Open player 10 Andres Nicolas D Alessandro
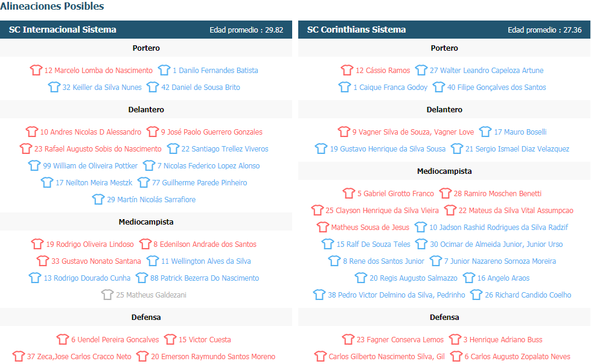This screenshot has height=364, width=591. point(91,132)
